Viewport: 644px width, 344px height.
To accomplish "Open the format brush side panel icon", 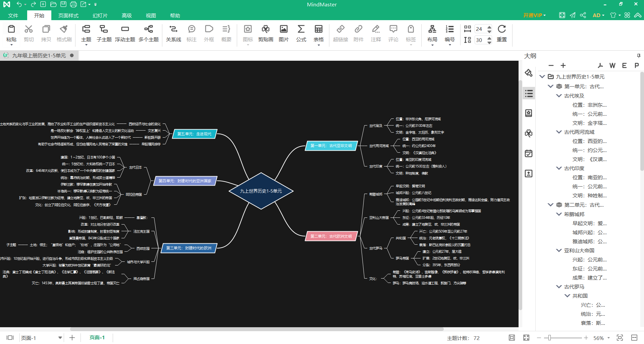I will point(529,73).
